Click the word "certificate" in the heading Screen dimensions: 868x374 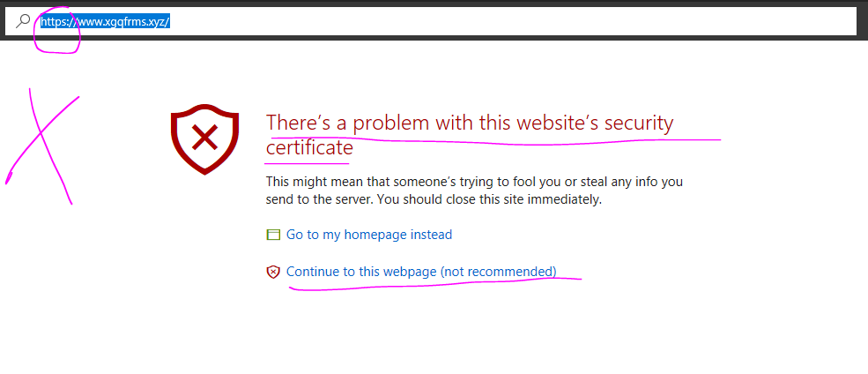coord(309,147)
